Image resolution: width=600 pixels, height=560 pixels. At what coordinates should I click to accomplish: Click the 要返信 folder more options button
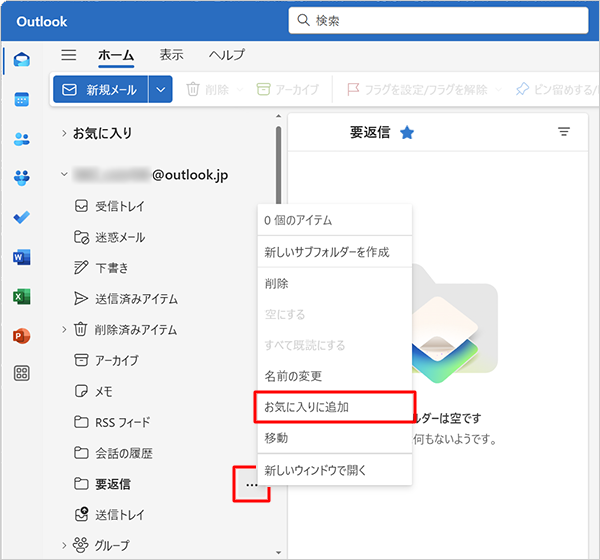coord(251,485)
